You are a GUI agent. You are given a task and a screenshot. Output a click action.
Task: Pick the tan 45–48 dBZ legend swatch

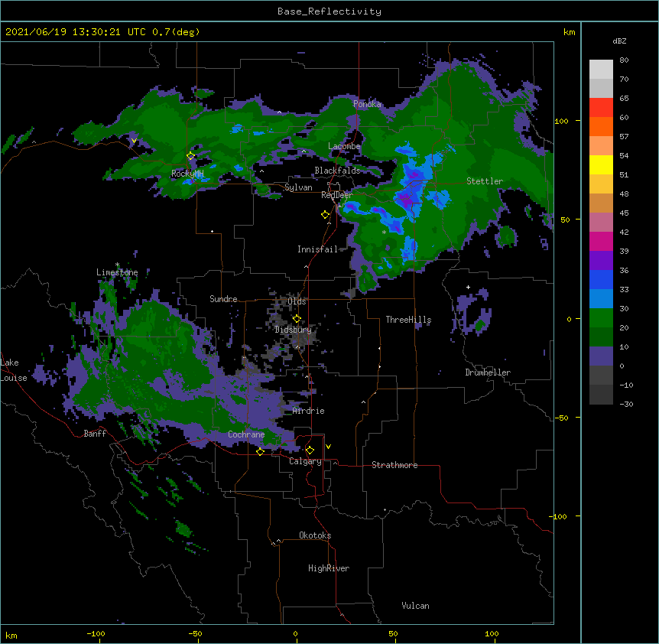pyautogui.click(x=601, y=203)
